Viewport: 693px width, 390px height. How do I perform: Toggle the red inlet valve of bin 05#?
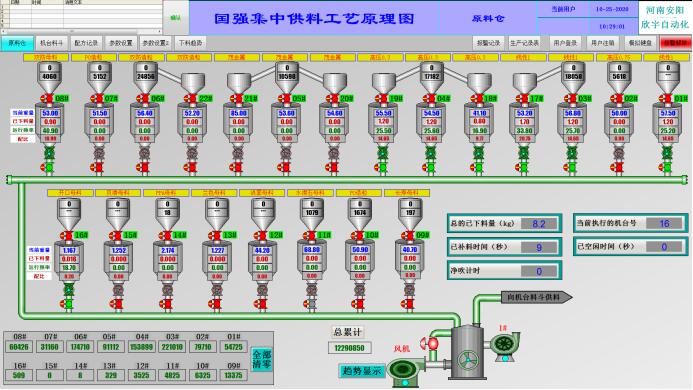click(284, 98)
